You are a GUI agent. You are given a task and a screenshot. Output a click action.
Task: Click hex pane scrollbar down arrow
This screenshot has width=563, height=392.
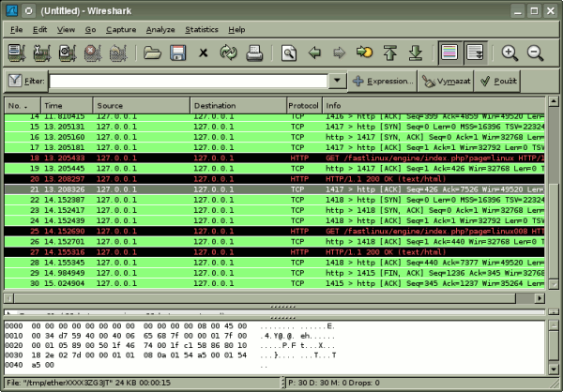554,369
